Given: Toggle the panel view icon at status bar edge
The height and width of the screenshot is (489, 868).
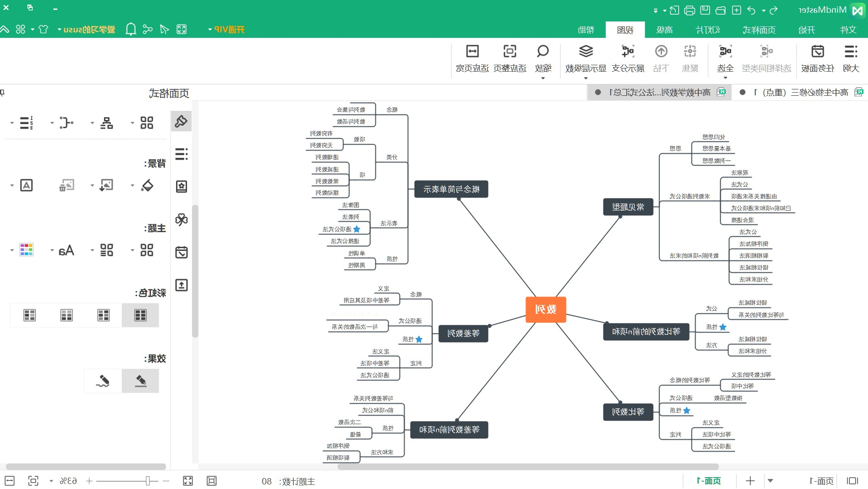Looking at the screenshot, I should click(x=852, y=481).
